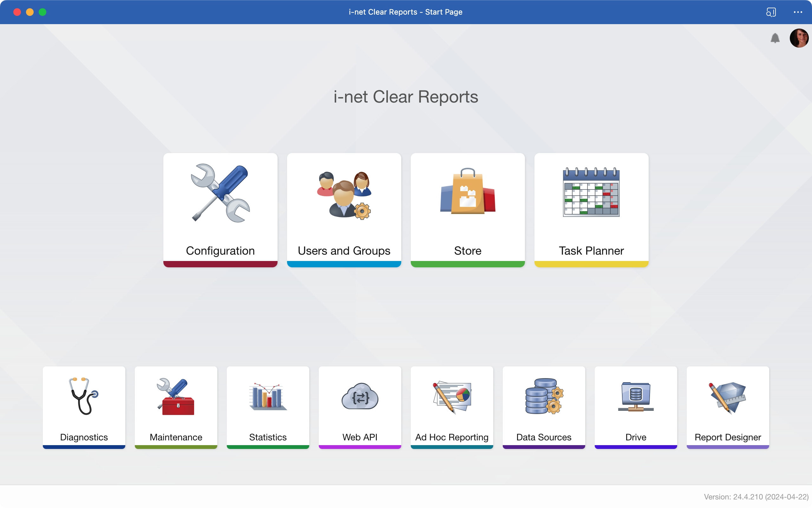Open the user profile avatar
Screen dimensions: 812x508
[x=799, y=38]
